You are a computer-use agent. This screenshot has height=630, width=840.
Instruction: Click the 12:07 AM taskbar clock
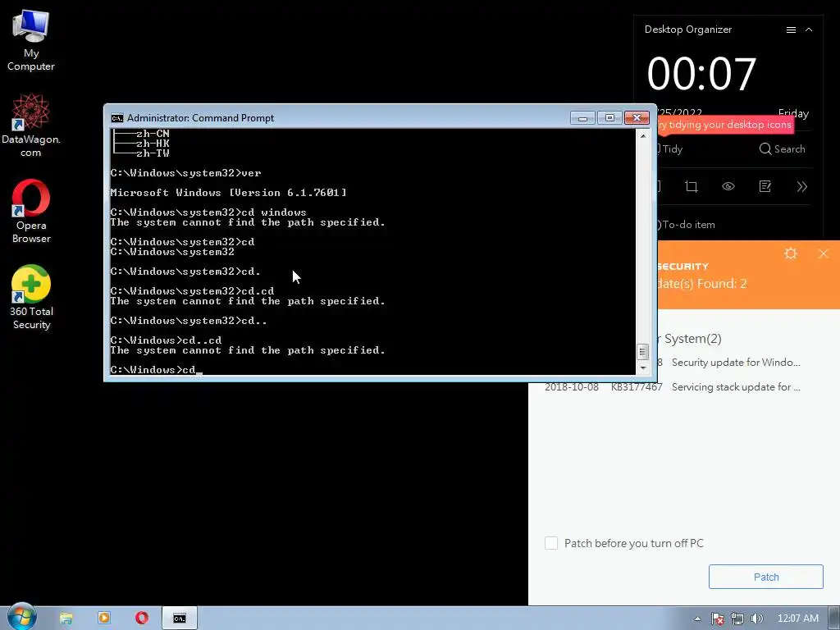click(797, 619)
